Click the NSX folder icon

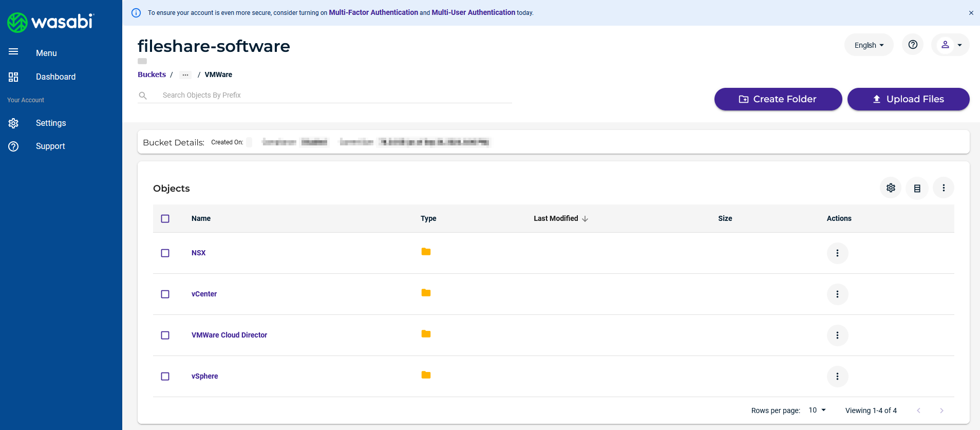point(426,252)
